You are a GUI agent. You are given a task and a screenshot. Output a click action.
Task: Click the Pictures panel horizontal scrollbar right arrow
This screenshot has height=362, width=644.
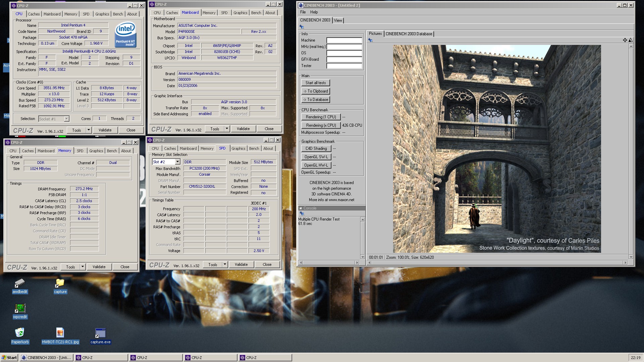click(625, 263)
